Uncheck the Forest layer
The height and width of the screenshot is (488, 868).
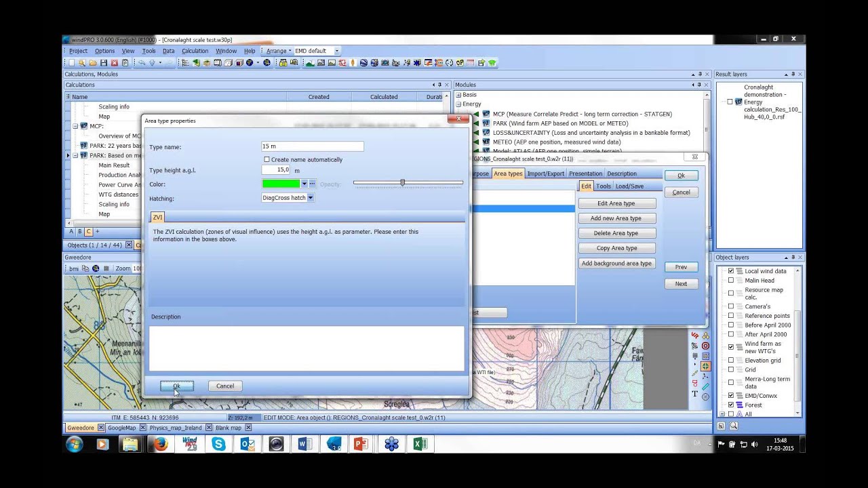pyautogui.click(x=731, y=405)
